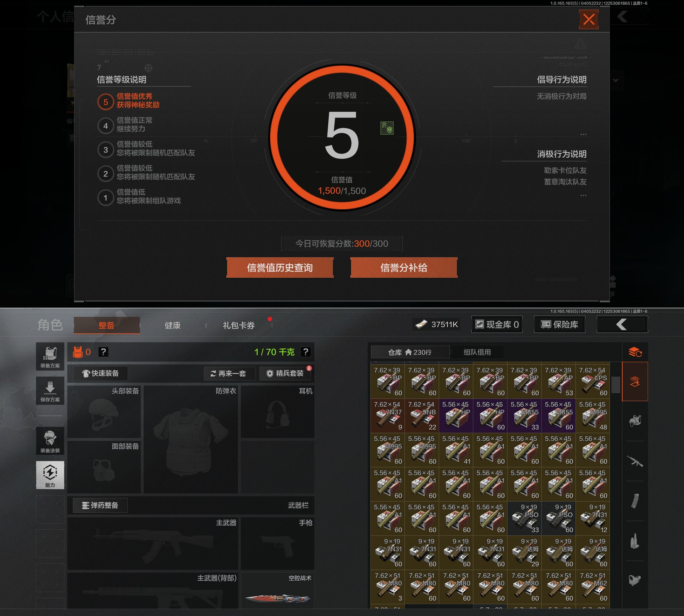Click 保存方案 download icon
This screenshot has width=684, height=616.
pos(50,391)
